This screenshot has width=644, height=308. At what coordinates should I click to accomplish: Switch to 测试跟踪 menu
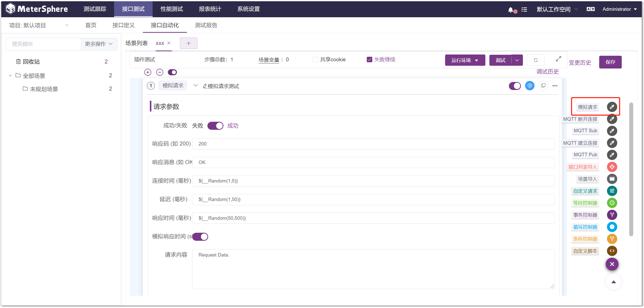tap(95, 9)
